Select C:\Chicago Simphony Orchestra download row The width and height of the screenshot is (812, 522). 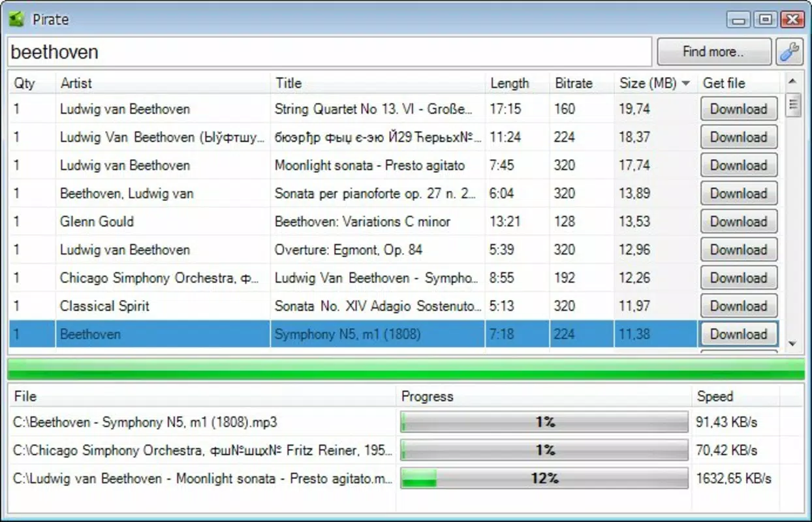click(405, 450)
